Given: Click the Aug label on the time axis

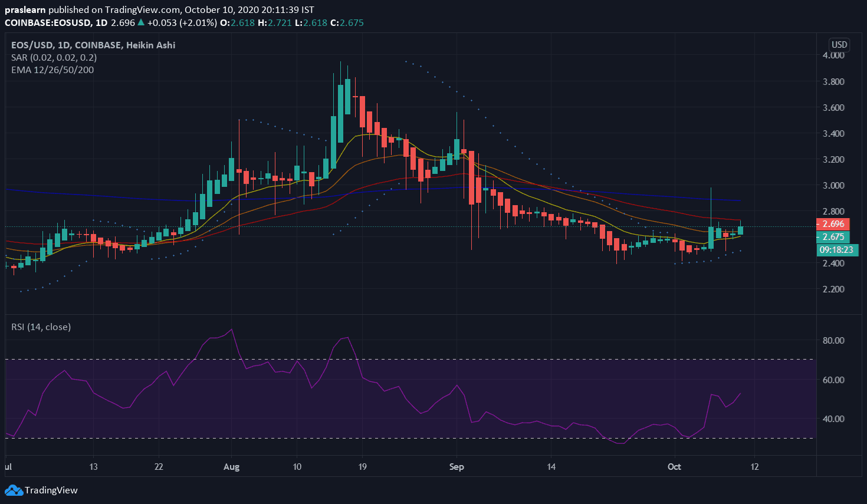Looking at the screenshot, I should click(232, 467).
